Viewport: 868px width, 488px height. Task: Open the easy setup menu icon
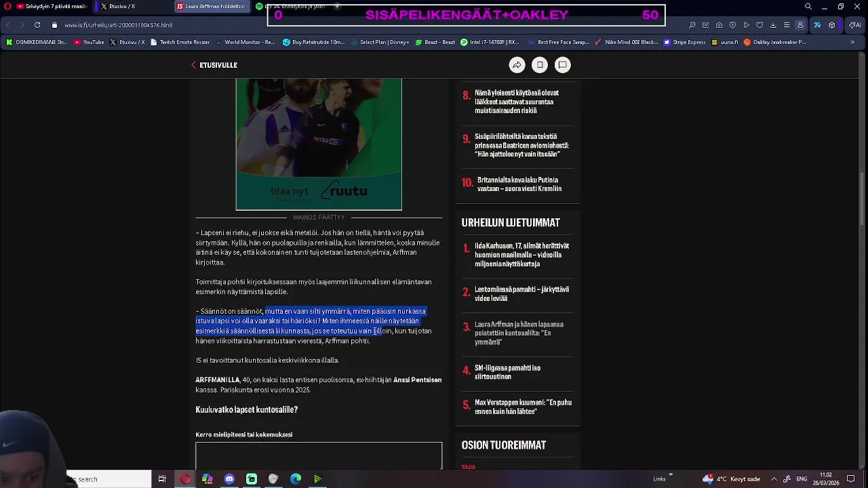coord(787,25)
